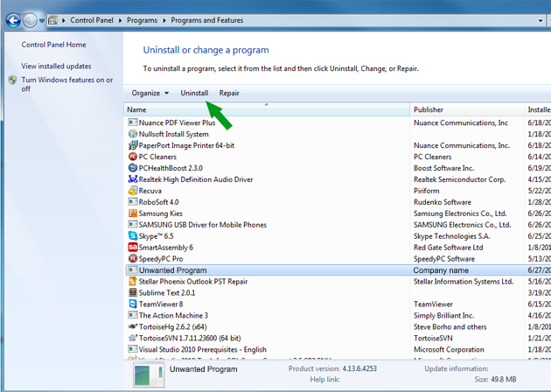Click the Back navigation arrow button
Viewport: 551px width, 392px height.
tap(13, 20)
